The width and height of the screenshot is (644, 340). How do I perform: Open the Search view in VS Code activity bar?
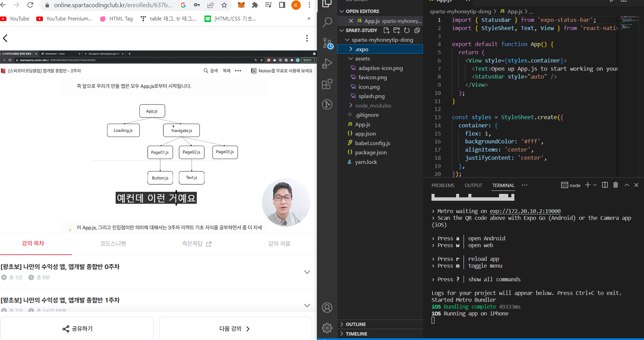(327, 23)
